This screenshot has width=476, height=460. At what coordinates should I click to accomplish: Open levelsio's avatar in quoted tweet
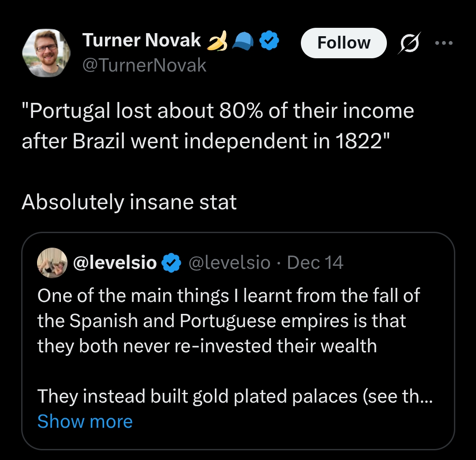pyautogui.click(x=52, y=263)
